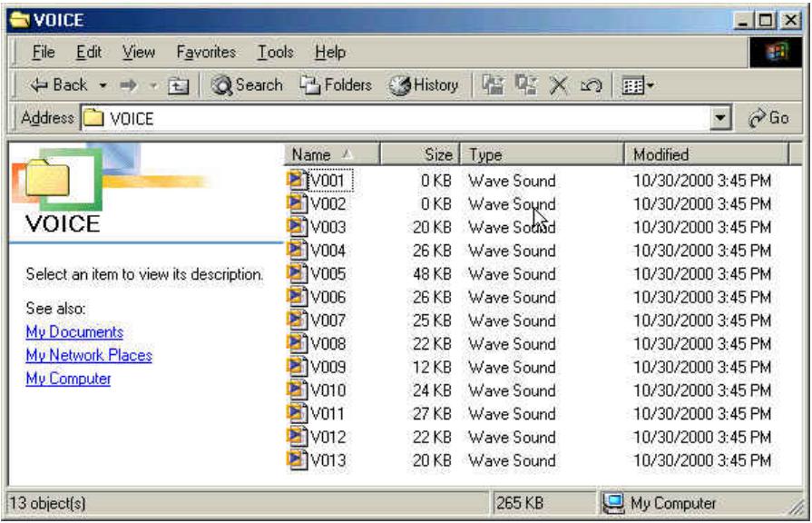Select the V013 wave file icon
The image size is (812, 523).
[x=296, y=459]
